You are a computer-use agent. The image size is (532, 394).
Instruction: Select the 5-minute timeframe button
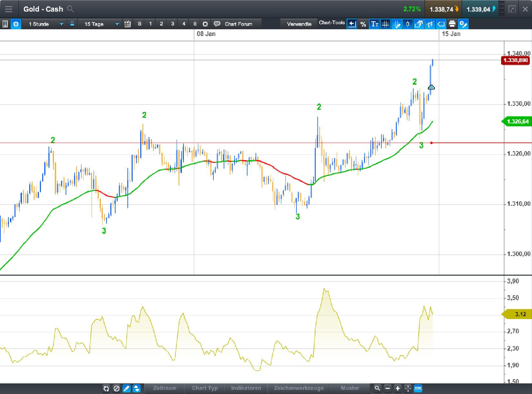pos(194,23)
